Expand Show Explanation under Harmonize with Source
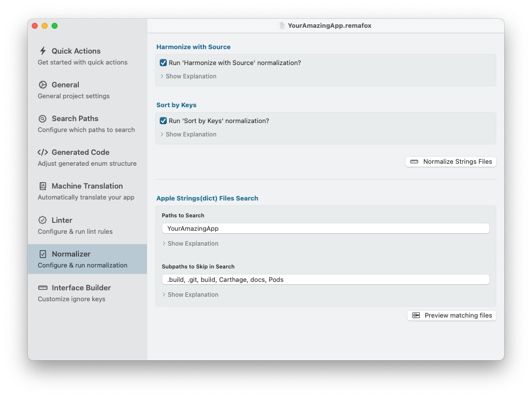 coord(188,76)
